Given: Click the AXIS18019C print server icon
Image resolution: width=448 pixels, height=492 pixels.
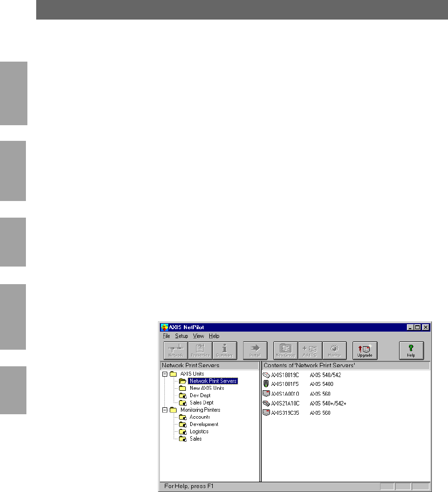Looking at the screenshot, I should pos(266,375).
